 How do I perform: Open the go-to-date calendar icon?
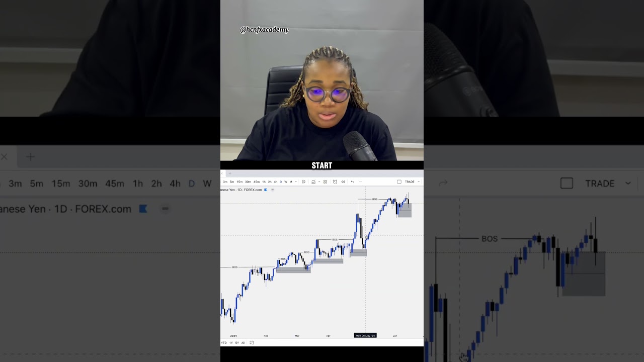(x=252, y=342)
